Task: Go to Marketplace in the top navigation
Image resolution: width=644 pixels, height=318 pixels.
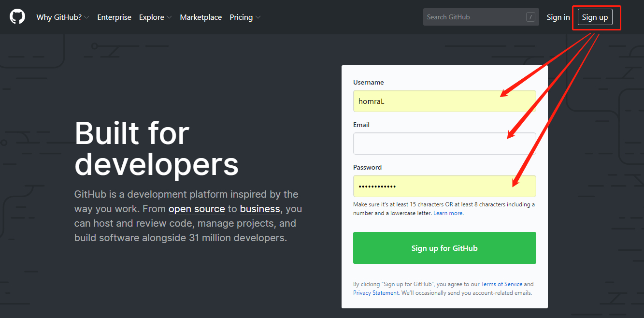Action: coord(200,17)
